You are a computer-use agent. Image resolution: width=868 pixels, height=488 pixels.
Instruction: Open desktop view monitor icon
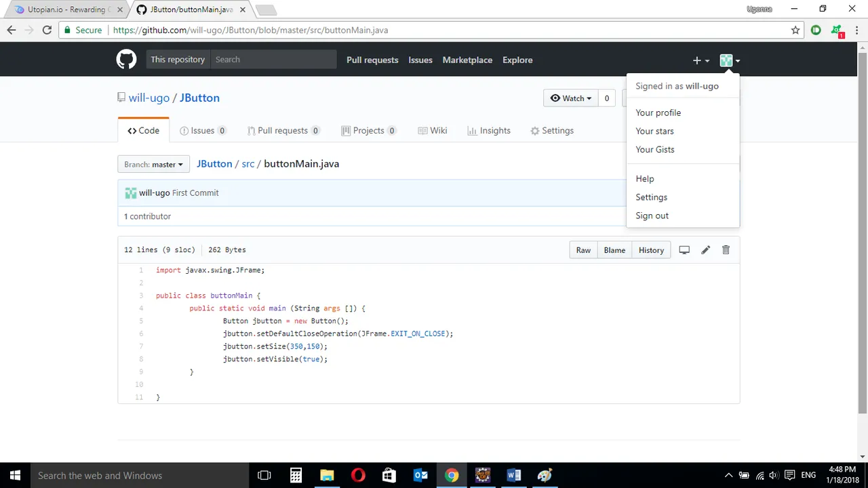click(x=684, y=250)
